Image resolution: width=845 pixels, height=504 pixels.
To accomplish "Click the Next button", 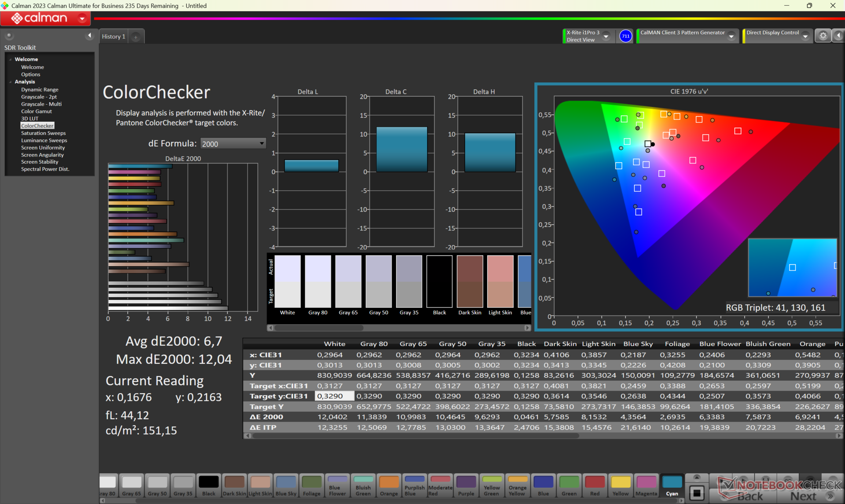I will pos(803,496).
